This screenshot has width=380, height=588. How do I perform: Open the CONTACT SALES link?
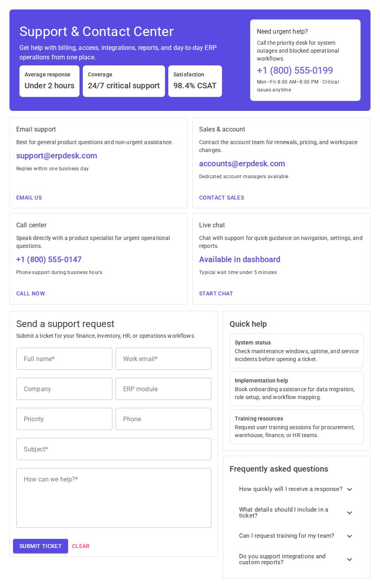coord(222,197)
